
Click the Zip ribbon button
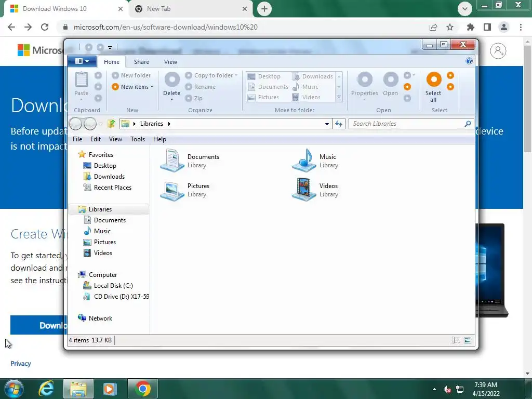(194, 98)
